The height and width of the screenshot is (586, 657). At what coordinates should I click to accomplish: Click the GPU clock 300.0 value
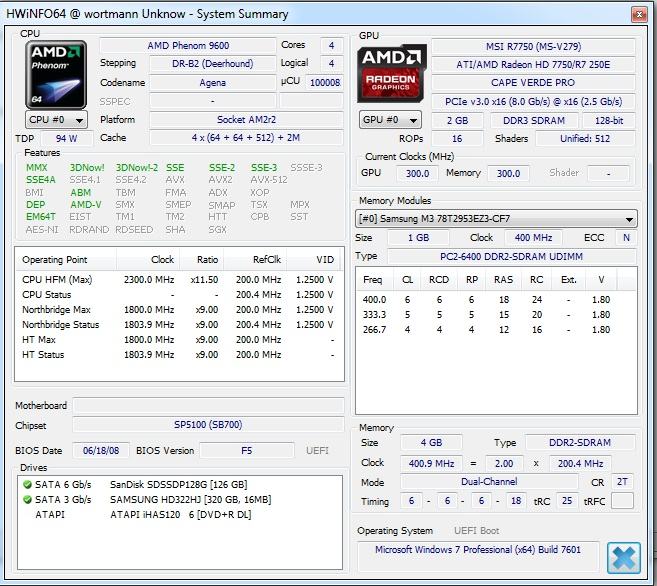417,173
